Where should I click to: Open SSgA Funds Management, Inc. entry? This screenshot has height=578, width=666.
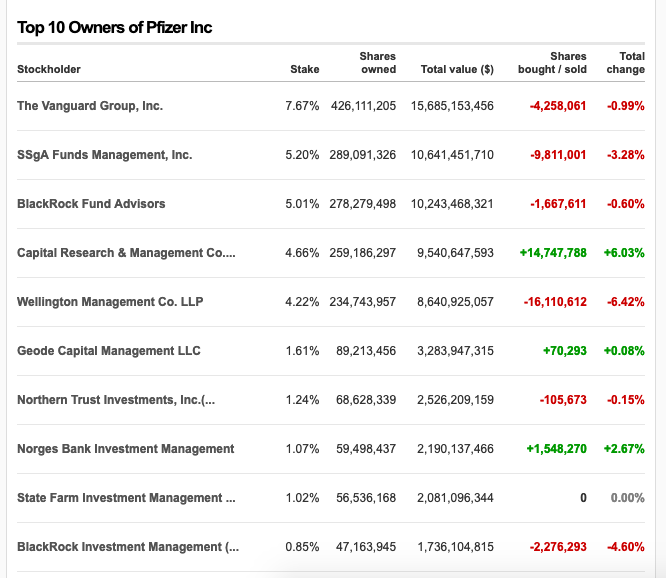coord(104,155)
